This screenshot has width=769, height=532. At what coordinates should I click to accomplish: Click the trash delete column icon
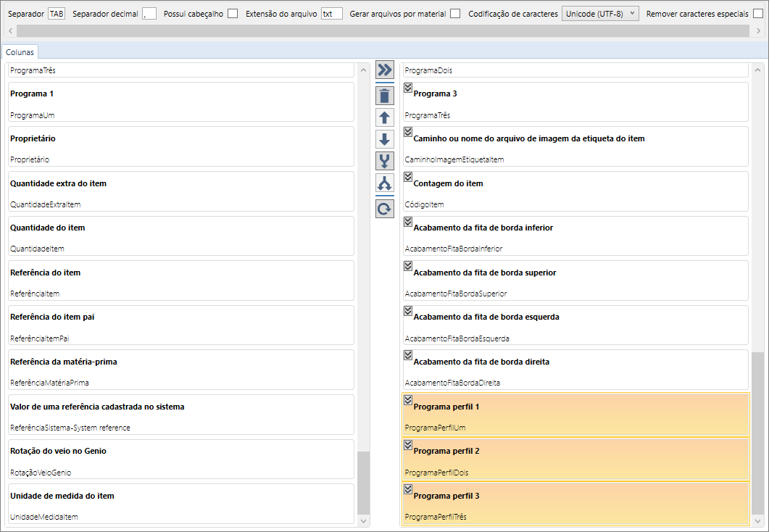[384, 95]
